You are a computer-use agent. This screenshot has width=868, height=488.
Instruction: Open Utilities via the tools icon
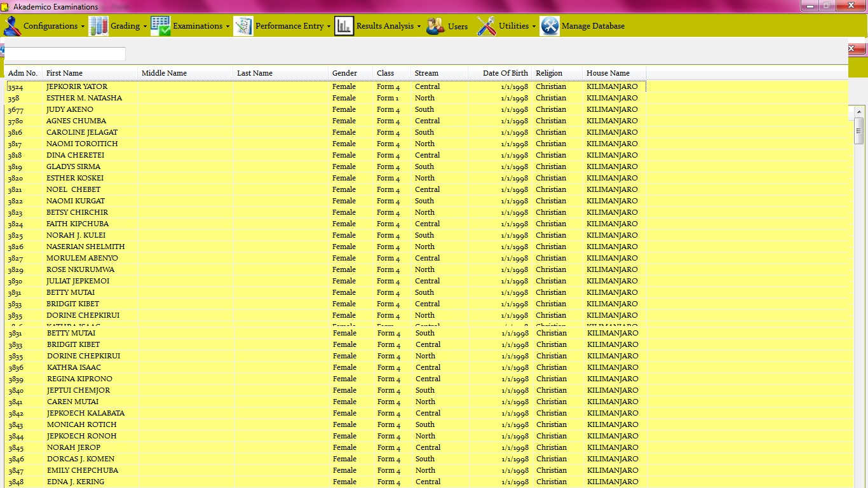point(486,26)
